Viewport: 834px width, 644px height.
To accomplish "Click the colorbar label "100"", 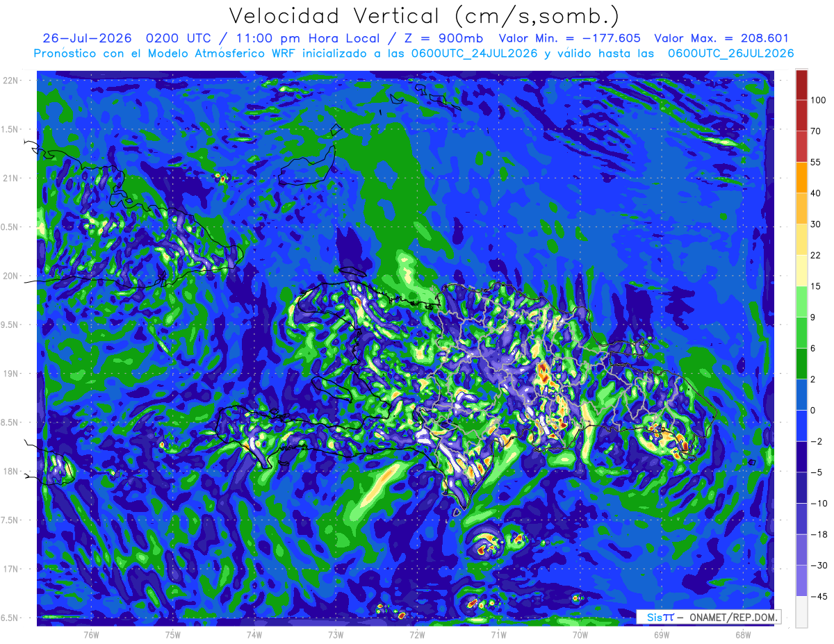I will click(x=817, y=101).
